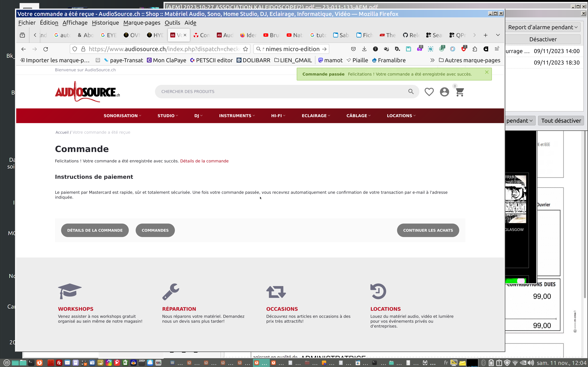Open the Historique menu

pos(105,23)
